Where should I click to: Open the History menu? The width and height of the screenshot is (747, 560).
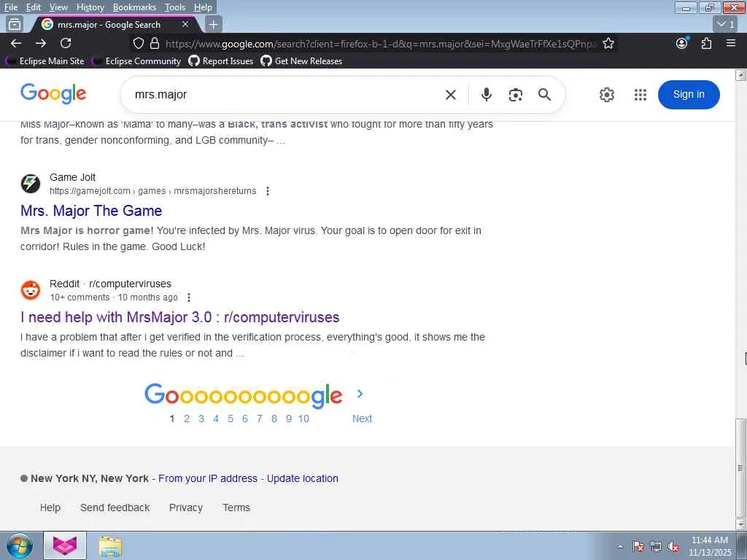point(90,7)
